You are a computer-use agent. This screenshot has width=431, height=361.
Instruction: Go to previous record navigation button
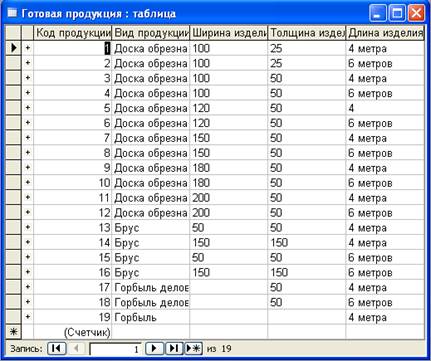click(77, 349)
